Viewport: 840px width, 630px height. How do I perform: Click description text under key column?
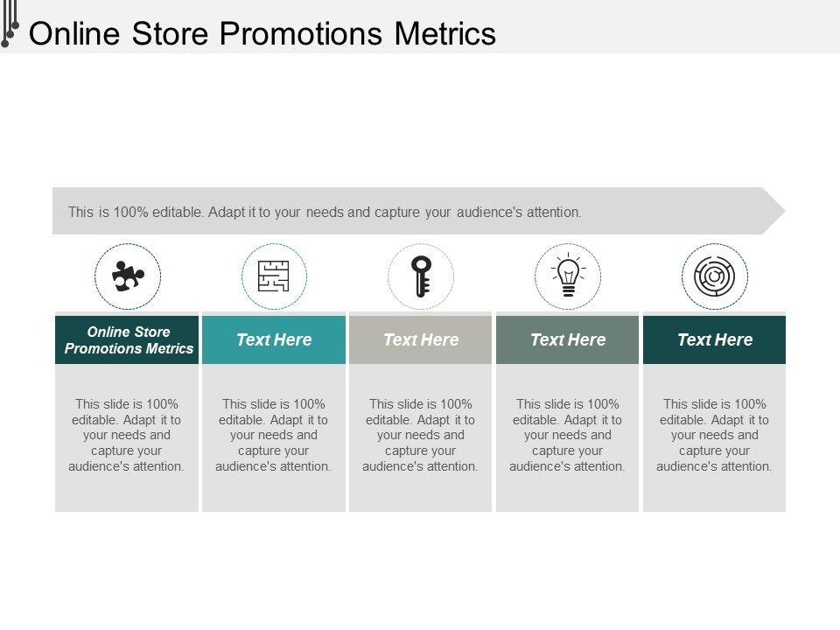click(421, 435)
